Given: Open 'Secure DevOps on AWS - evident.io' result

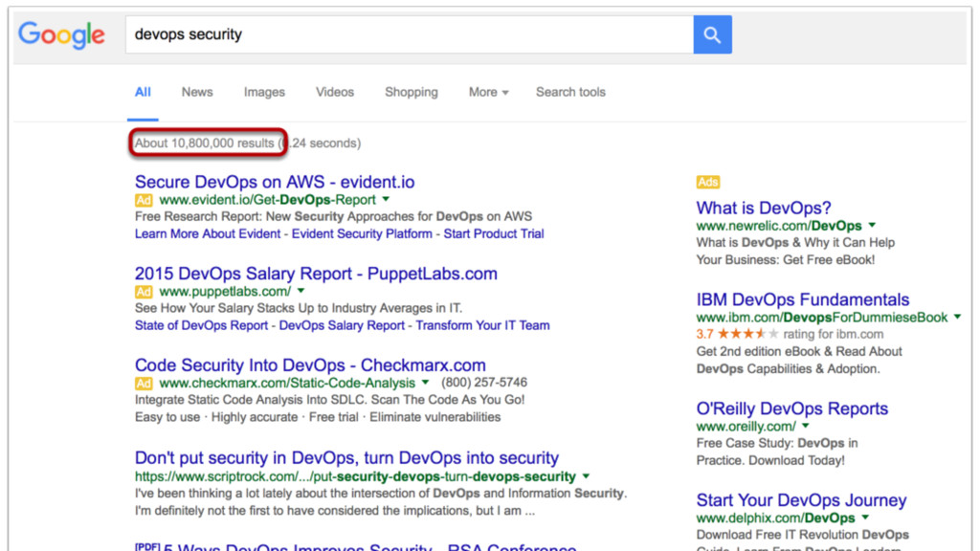Looking at the screenshot, I should click(275, 182).
